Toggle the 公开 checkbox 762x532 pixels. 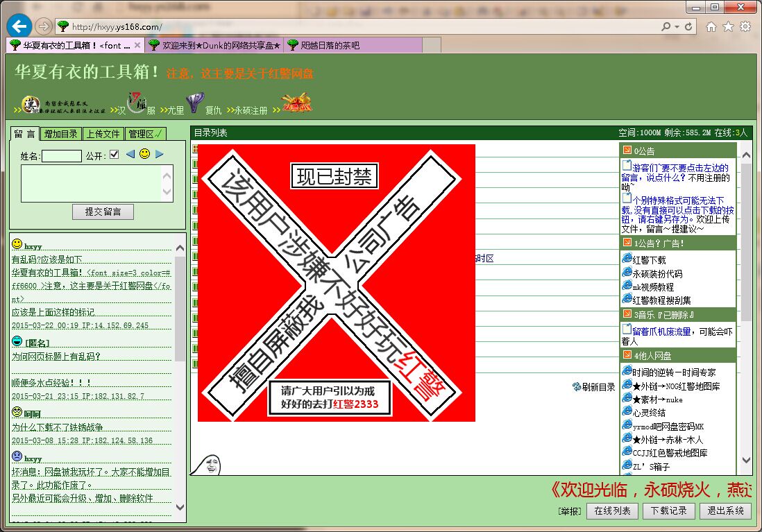tap(115, 155)
